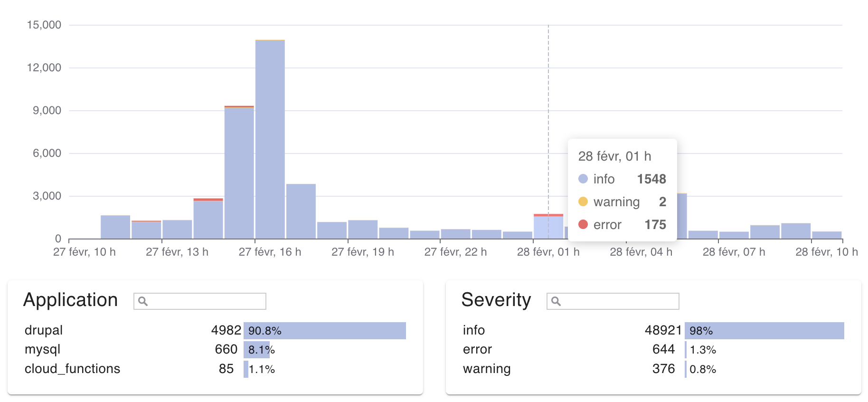Image resolution: width=868 pixels, height=402 pixels.
Task: Focus the Application filter search field
Action: [x=206, y=301]
